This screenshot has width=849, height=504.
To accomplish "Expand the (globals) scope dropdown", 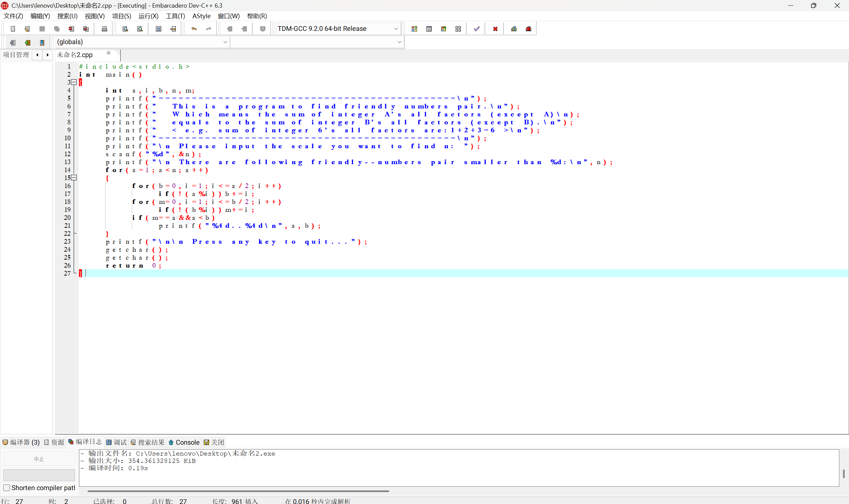I will (x=225, y=42).
